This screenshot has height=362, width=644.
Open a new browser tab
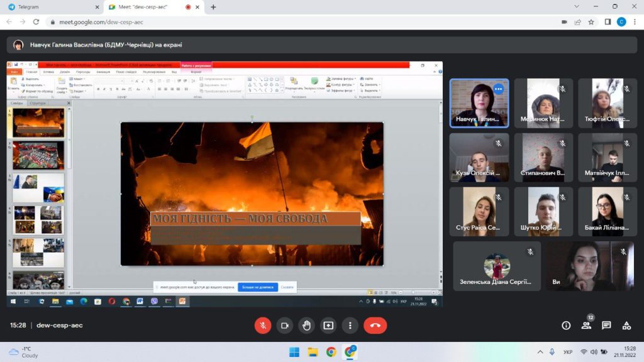coord(213,7)
